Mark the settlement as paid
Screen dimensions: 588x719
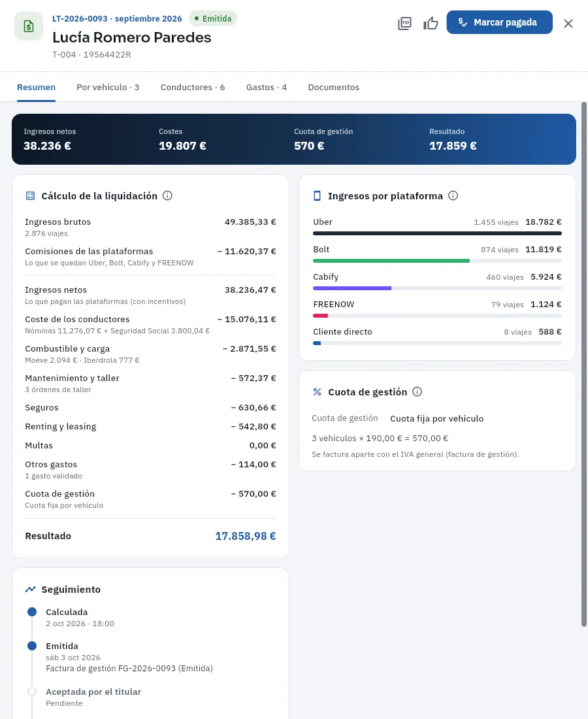pos(500,22)
